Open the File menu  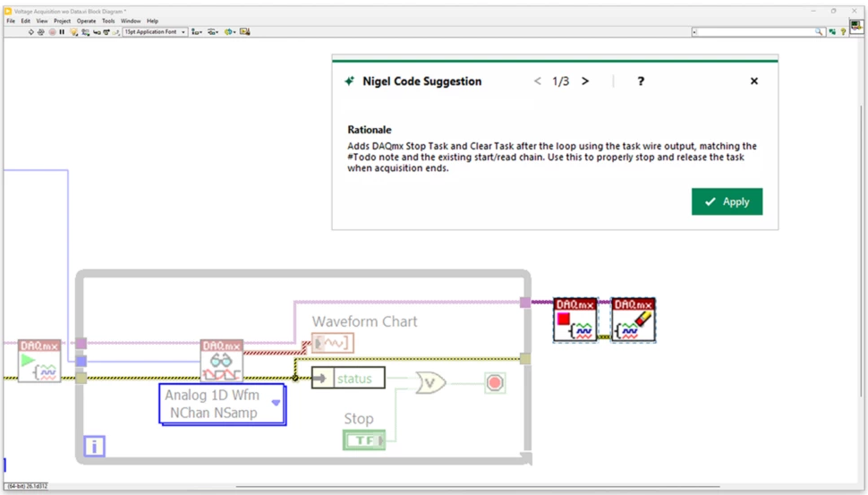pyautogui.click(x=11, y=21)
